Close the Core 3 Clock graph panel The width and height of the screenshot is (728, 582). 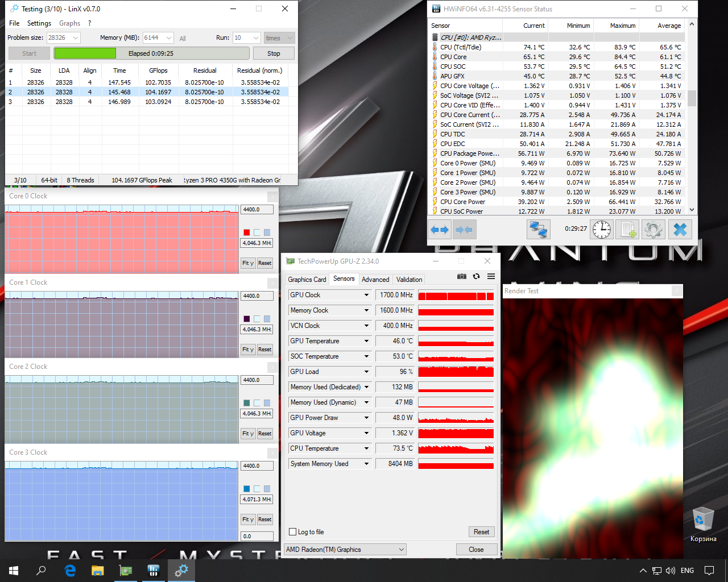pos(273,453)
